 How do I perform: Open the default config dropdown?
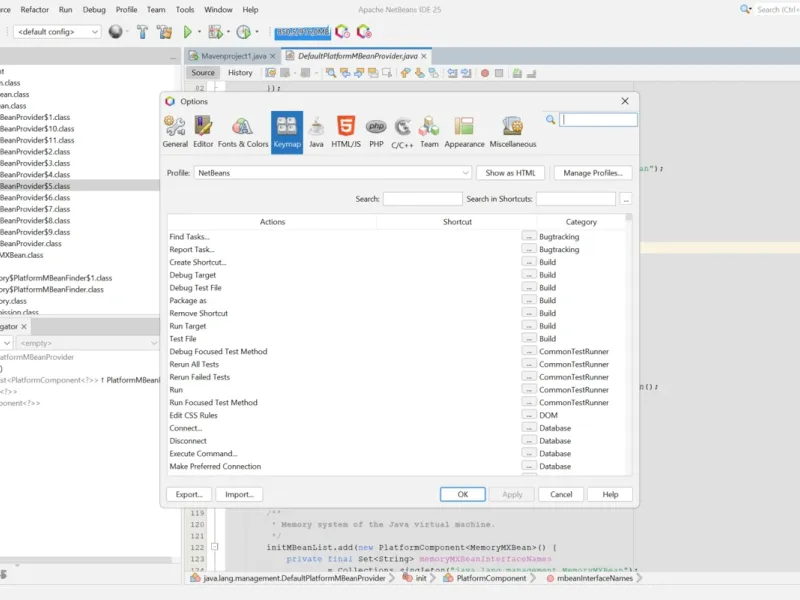[x=57, y=32]
